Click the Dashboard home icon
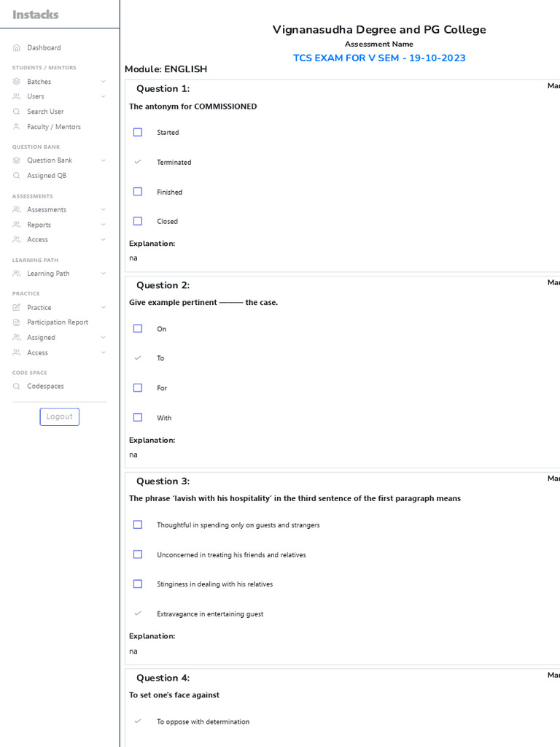 [x=17, y=47]
